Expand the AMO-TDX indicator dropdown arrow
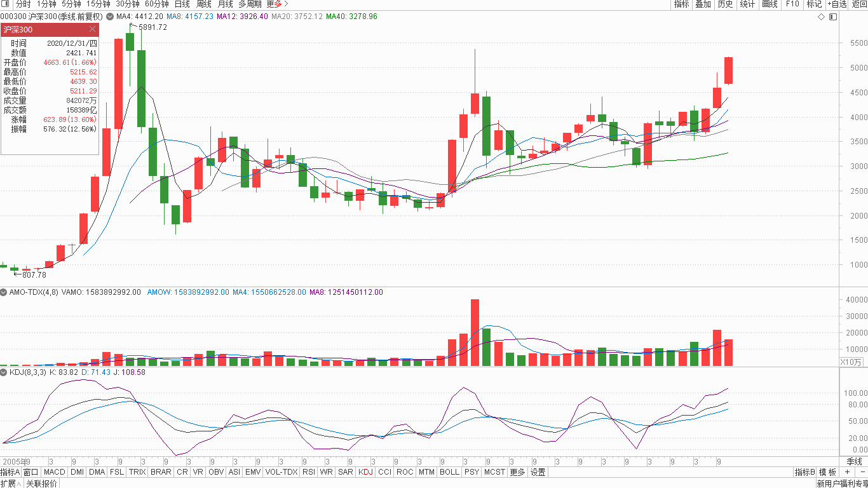The height and width of the screenshot is (488, 868). pos(4,292)
